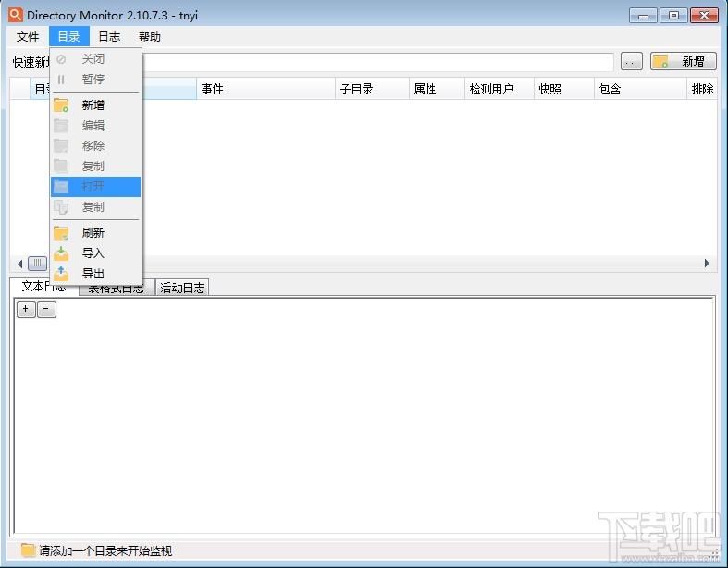Click the 排除 column header
The image size is (728, 568).
702,89
